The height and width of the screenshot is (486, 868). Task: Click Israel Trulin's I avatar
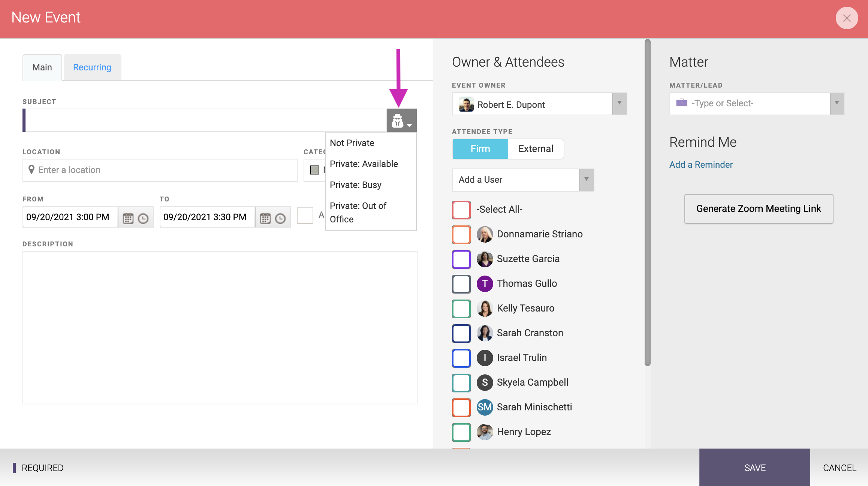[485, 358]
